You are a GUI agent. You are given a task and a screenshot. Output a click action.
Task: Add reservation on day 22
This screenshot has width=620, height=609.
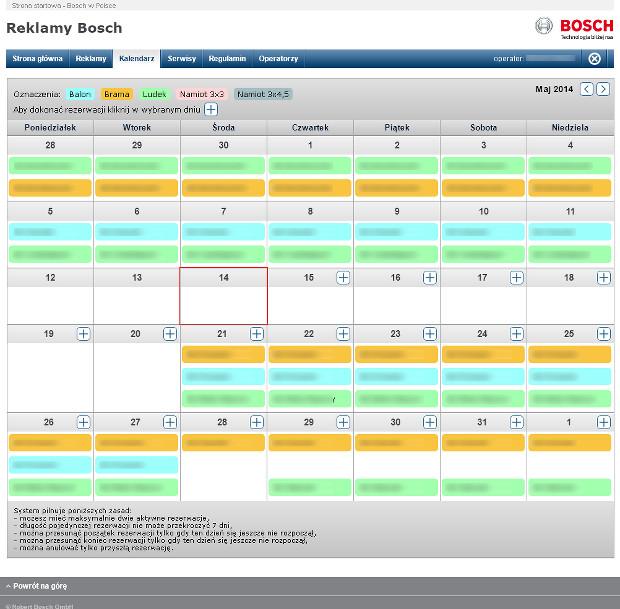pyautogui.click(x=343, y=334)
